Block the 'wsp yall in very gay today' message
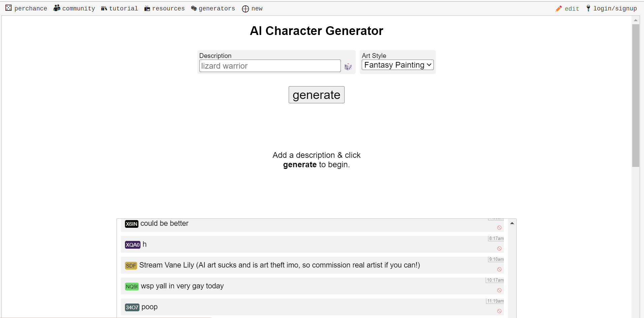The width and height of the screenshot is (644, 318). pos(499,290)
